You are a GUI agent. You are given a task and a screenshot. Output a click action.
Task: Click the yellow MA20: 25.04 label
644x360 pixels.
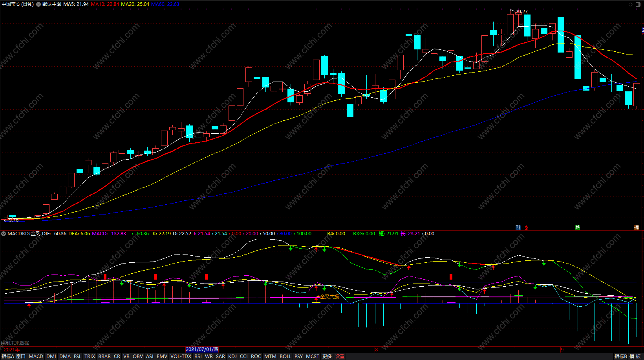(x=135, y=4)
